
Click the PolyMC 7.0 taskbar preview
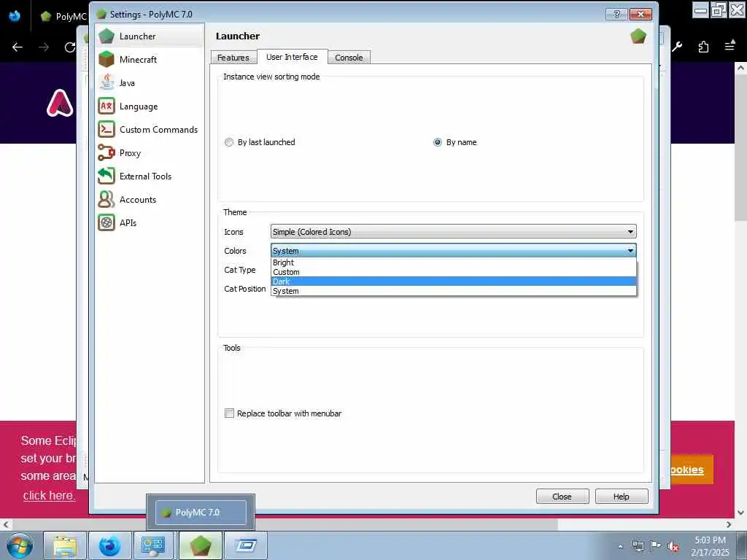(201, 513)
